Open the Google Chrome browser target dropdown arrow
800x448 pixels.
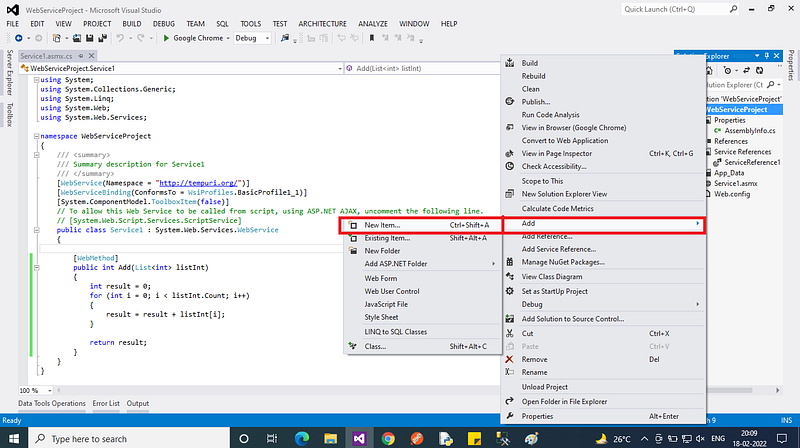[228, 38]
